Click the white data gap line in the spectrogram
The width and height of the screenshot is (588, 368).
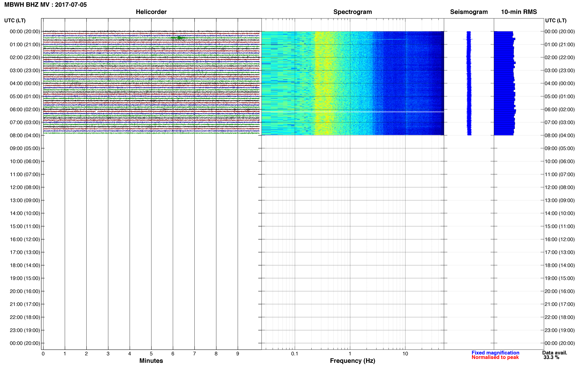352,112
